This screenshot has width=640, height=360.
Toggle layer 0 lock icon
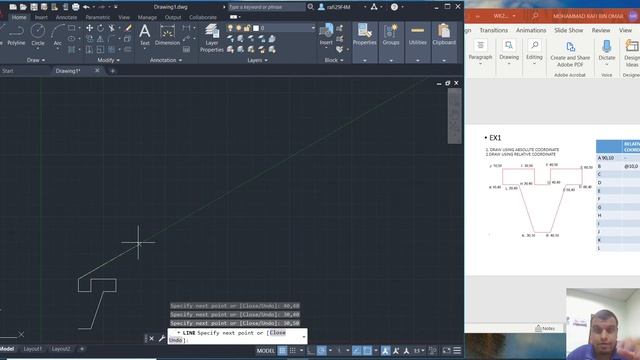click(247, 28)
